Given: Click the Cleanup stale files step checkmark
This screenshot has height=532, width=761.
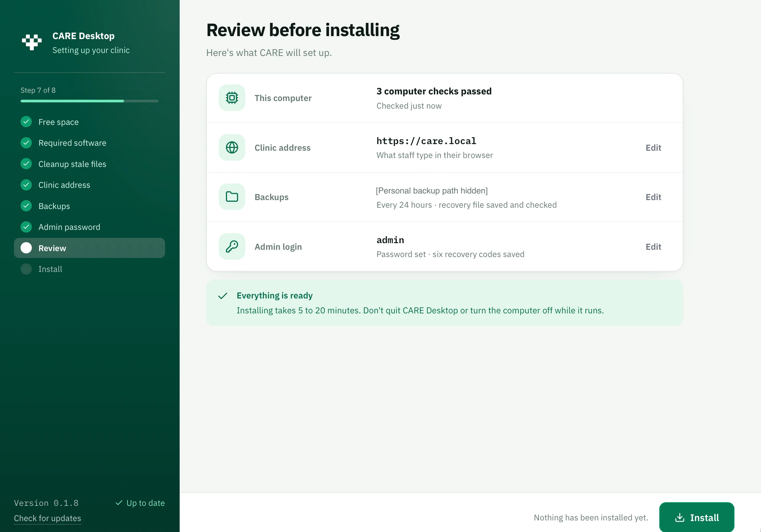Looking at the screenshot, I should 26,164.
